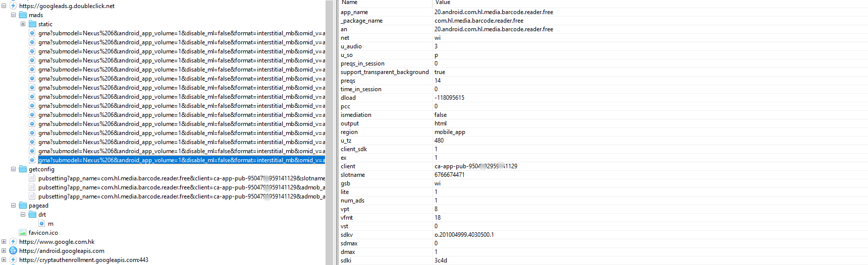Sort by the Name column header

[349, 3]
